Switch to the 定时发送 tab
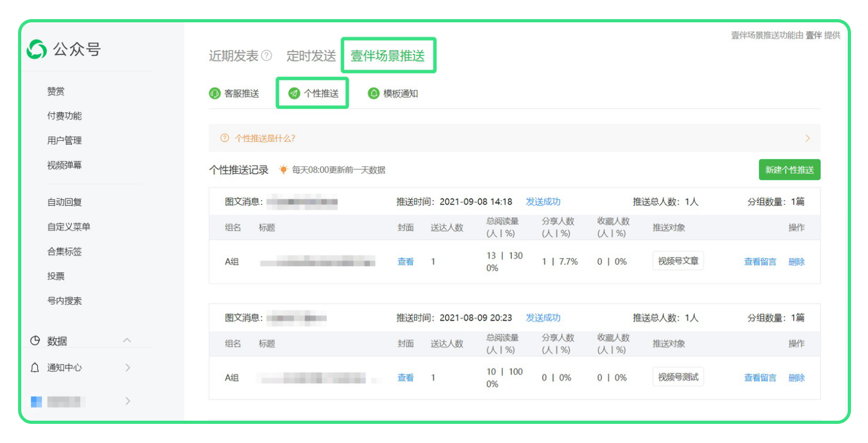The height and width of the screenshot is (443, 868). (311, 56)
